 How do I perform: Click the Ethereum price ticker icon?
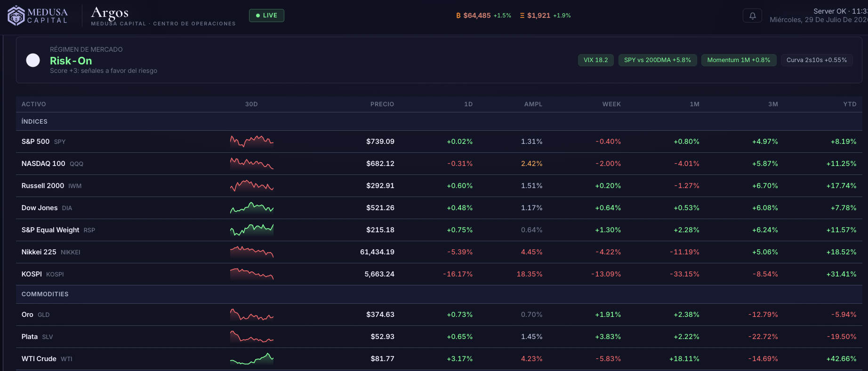pos(522,16)
